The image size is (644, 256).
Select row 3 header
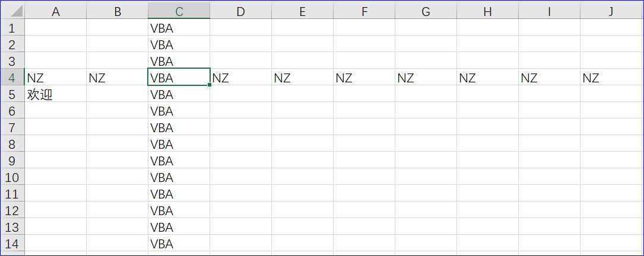(x=12, y=60)
